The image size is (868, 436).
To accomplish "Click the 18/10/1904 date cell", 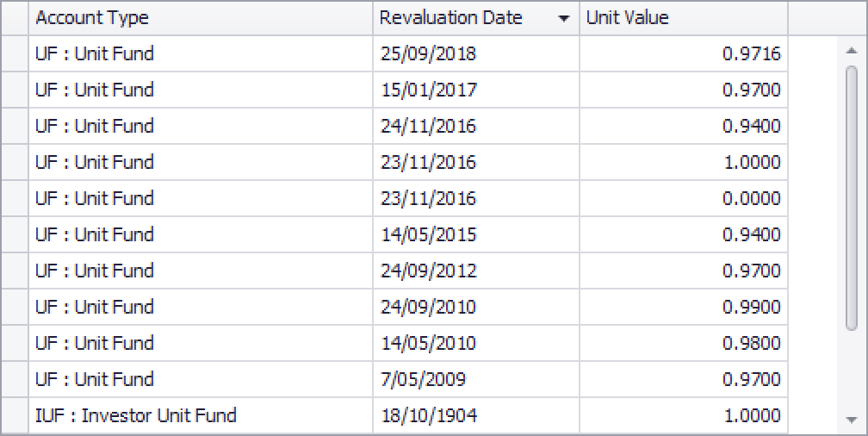I will (476, 415).
